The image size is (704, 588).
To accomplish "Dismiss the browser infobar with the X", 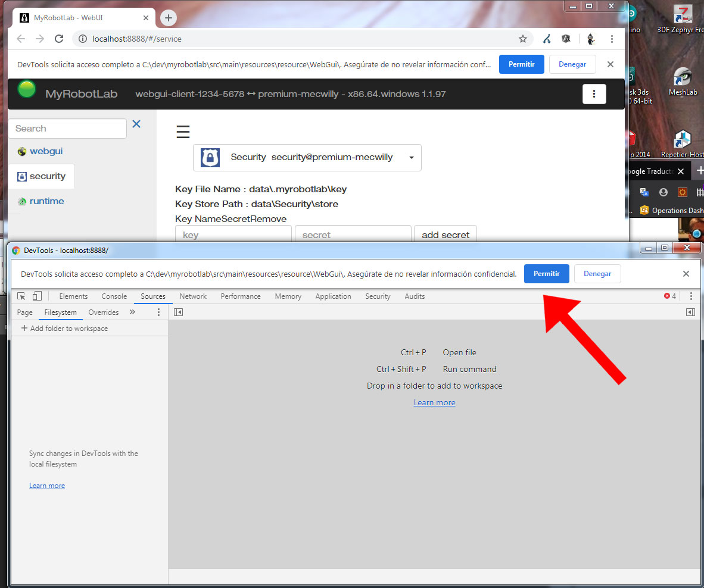I will tap(610, 64).
